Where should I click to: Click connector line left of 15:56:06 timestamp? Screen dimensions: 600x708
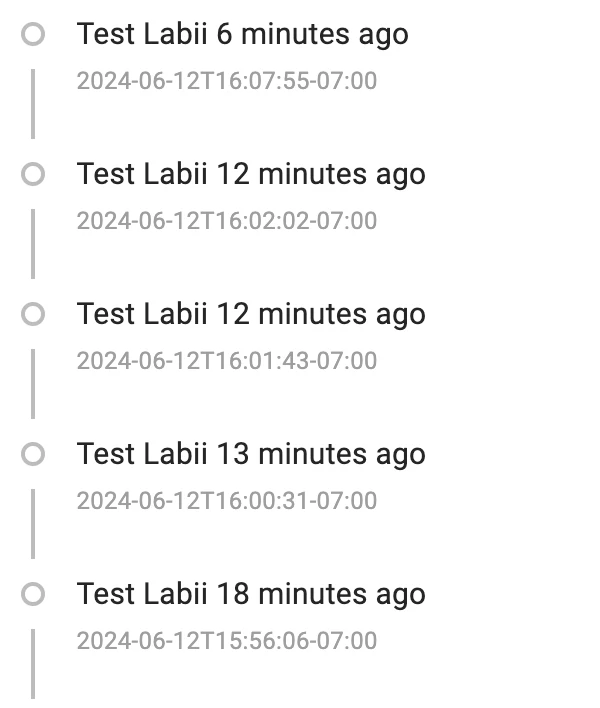pyautogui.click(x=33, y=664)
